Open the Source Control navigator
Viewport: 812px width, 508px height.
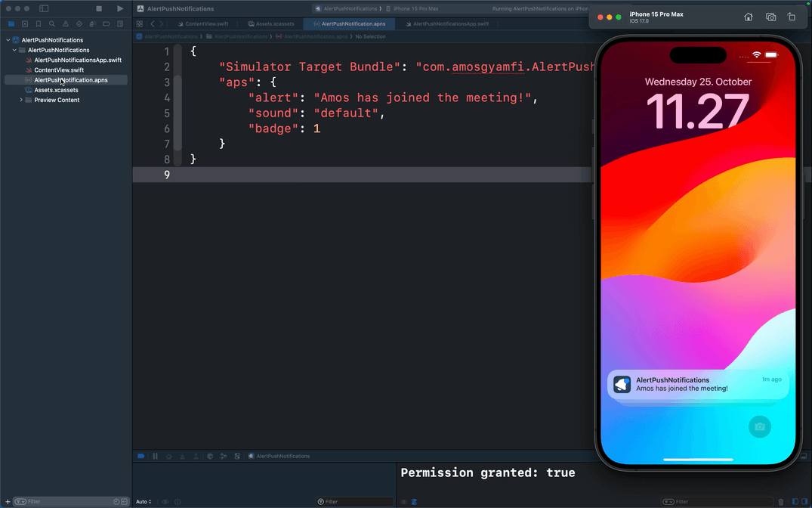25,24
